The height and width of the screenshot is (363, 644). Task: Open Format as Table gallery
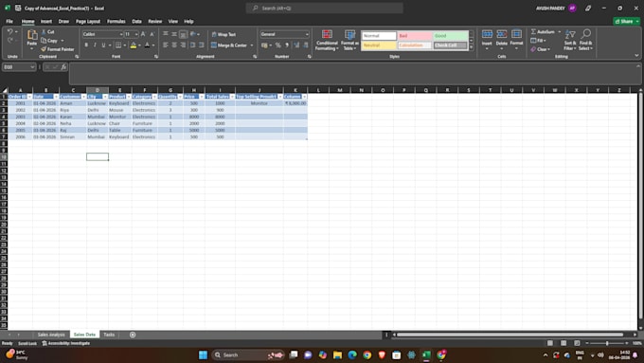coord(349,41)
